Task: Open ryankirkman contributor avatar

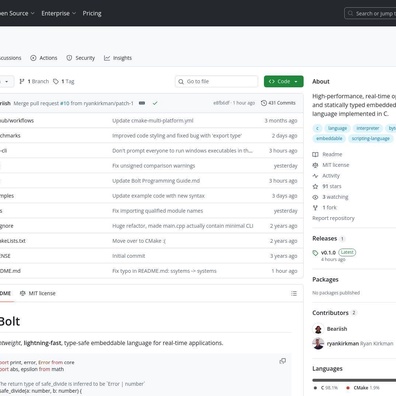Action: 318,343
